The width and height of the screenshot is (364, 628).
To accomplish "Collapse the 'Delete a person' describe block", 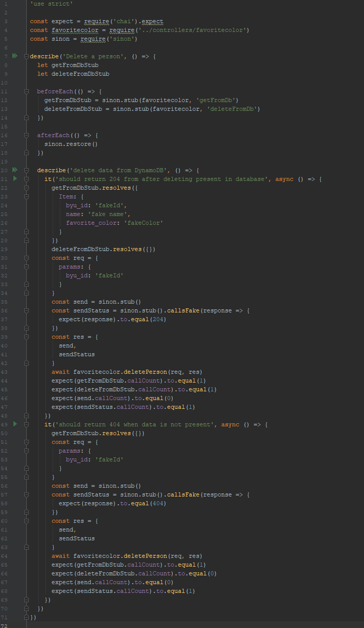I will 26,56.
